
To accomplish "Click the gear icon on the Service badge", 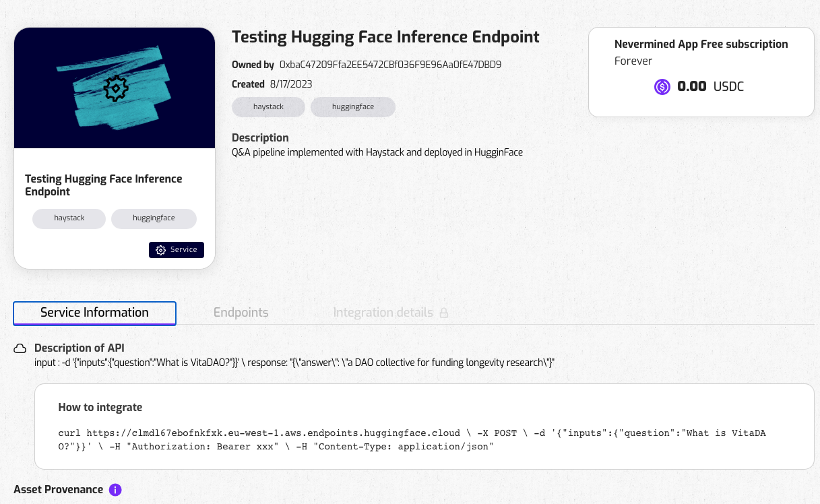I will click(160, 250).
